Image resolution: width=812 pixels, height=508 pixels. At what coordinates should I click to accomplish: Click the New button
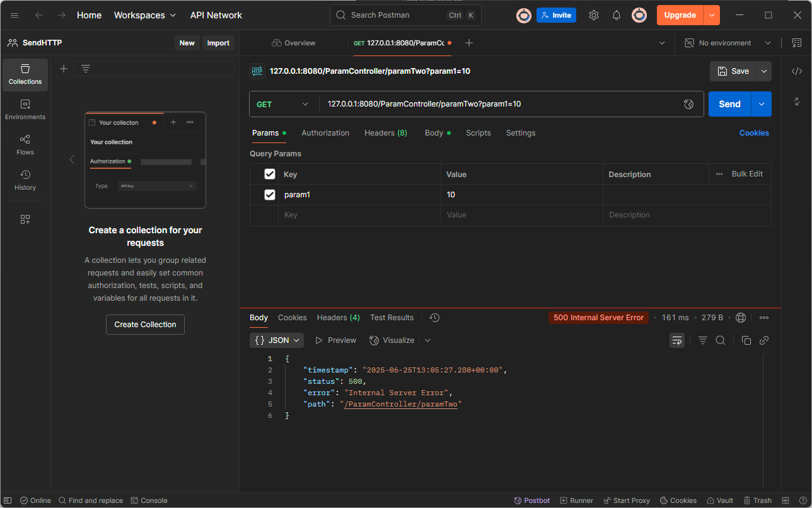187,43
